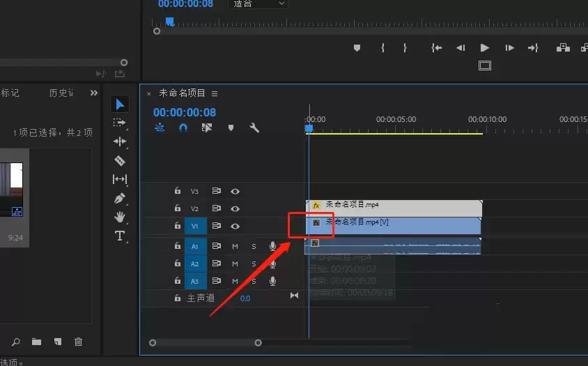Switch to the 标记 tab

tap(10, 93)
